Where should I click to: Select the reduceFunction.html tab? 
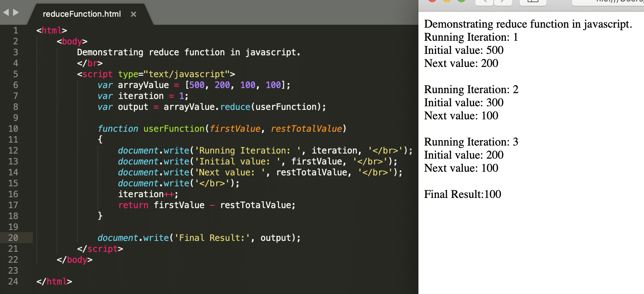(x=82, y=14)
